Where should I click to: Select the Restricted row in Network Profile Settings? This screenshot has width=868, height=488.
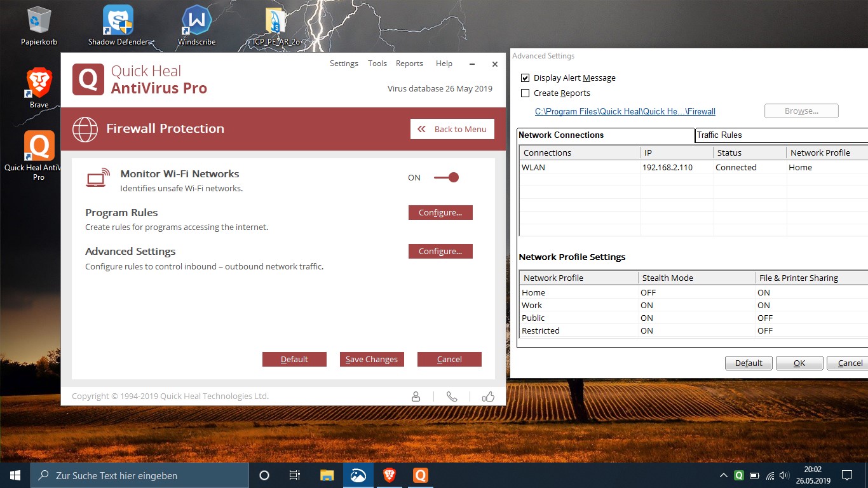(x=693, y=331)
